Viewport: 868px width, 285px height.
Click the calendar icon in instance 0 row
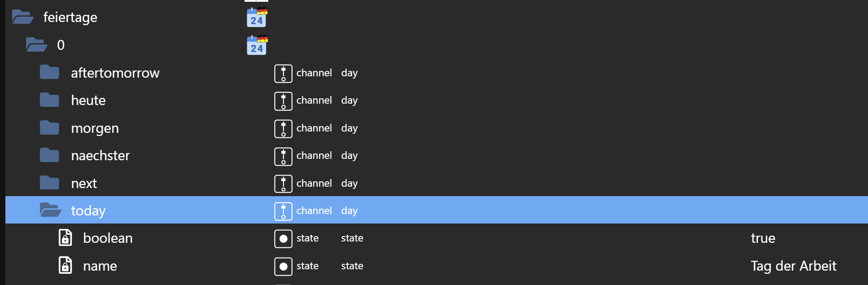tap(257, 45)
